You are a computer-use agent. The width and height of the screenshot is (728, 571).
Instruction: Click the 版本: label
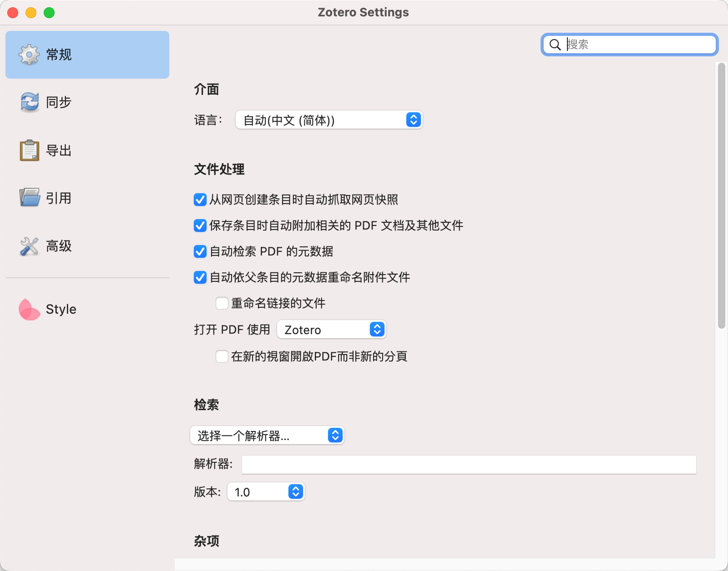(x=207, y=492)
